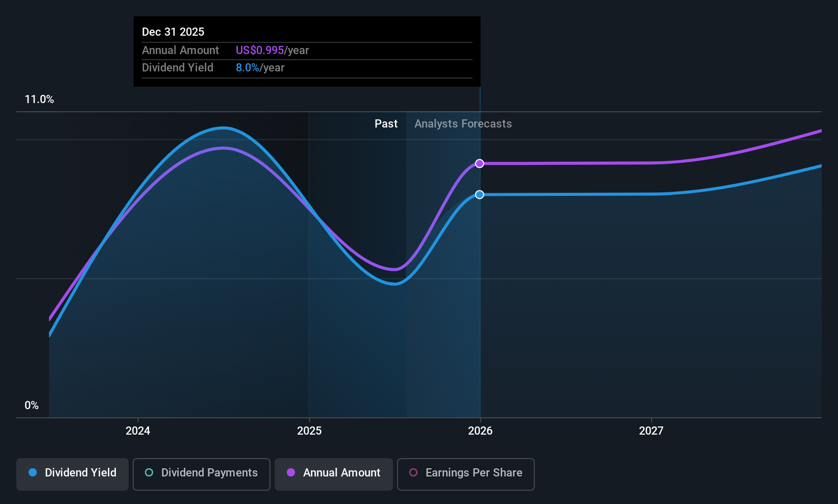Click the Dec 31 2025 tooltip date
838x504 pixels.
173,32
